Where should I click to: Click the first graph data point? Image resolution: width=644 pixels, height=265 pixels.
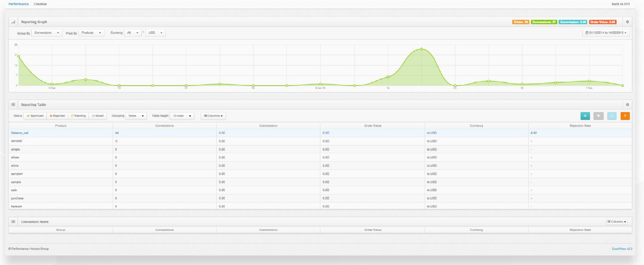(19, 56)
